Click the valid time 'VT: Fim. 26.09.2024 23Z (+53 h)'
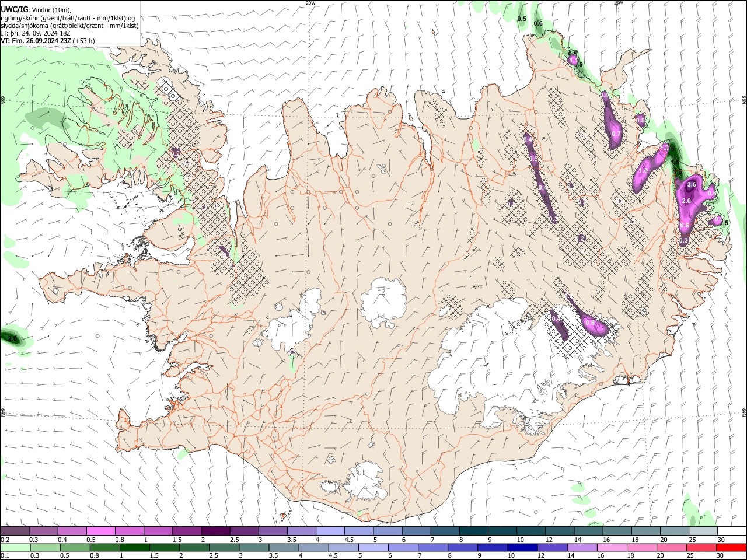747x560 pixels. (48, 41)
